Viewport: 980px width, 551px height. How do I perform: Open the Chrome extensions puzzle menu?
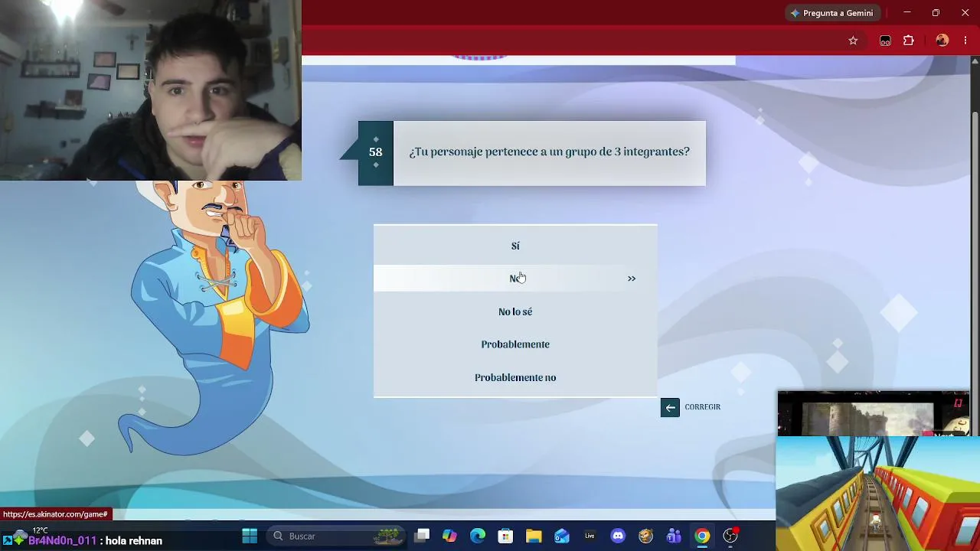909,41
